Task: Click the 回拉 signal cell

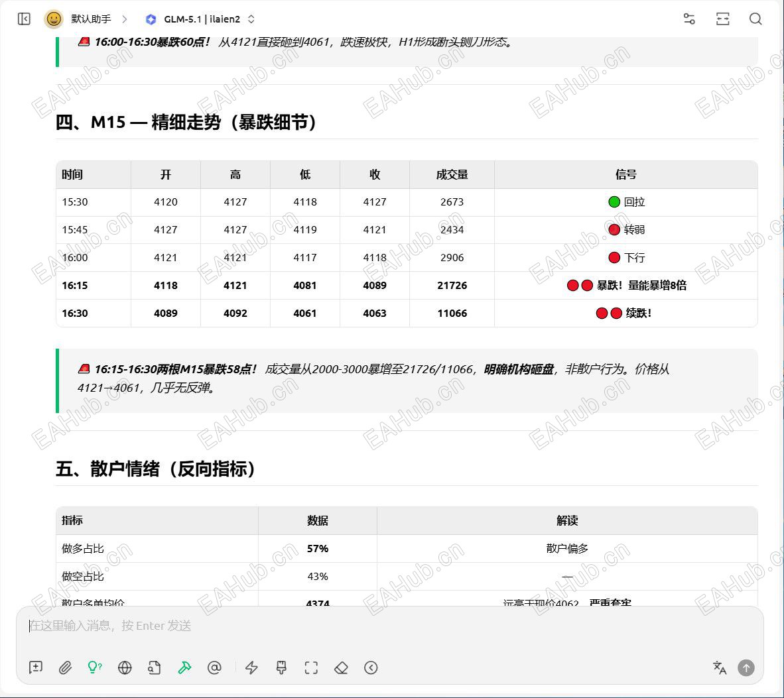Action: (626, 202)
